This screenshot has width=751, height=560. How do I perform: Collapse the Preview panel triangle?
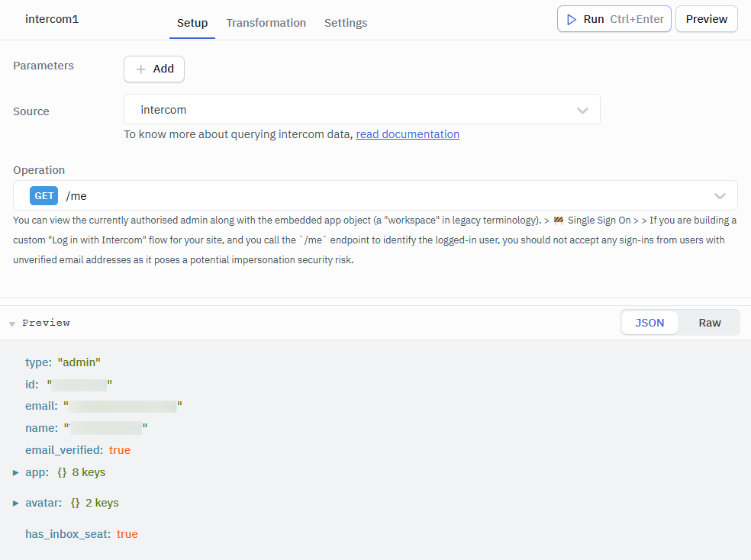click(x=12, y=324)
